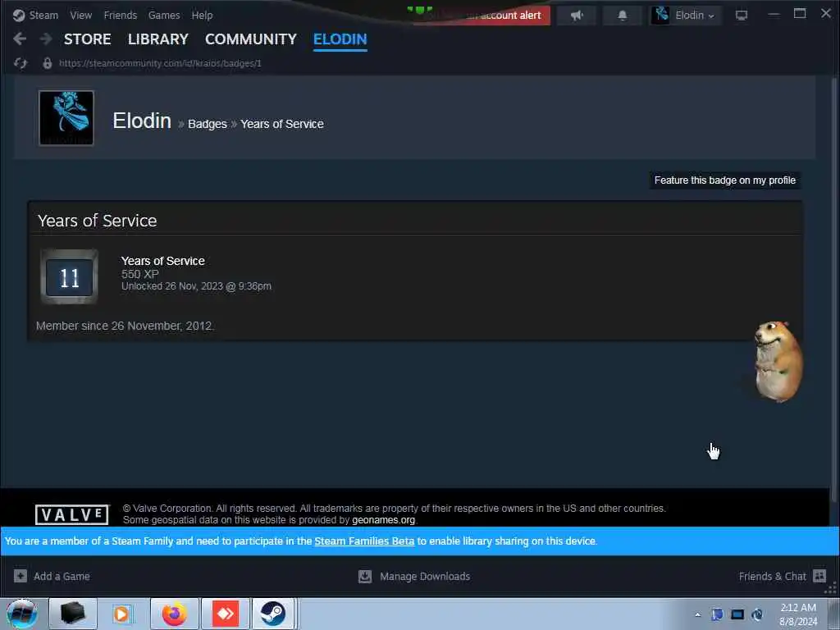Switch to the STORE tab
Image resolution: width=840 pixels, height=630 pixels.
pyautogui.click(x=87, y=39)
